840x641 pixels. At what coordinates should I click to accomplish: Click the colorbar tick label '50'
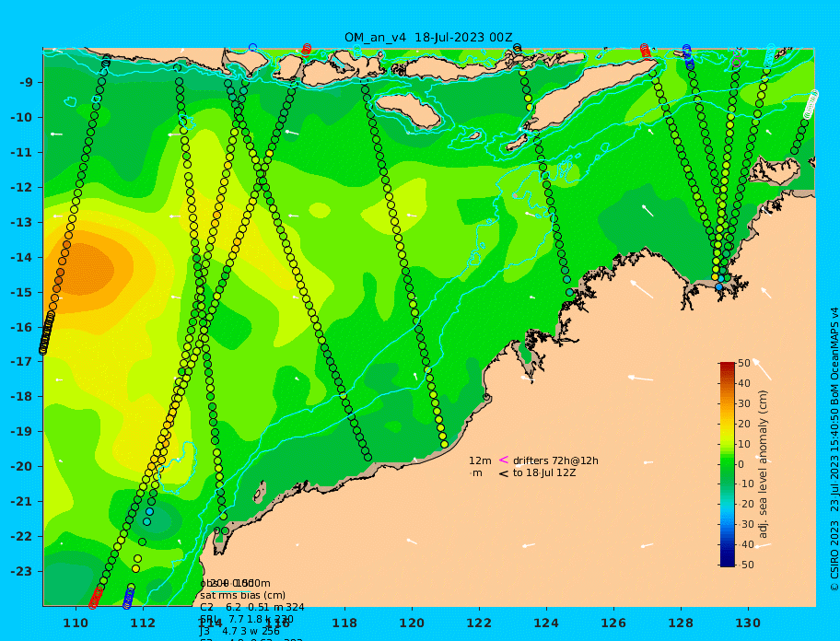click(744, 363)
